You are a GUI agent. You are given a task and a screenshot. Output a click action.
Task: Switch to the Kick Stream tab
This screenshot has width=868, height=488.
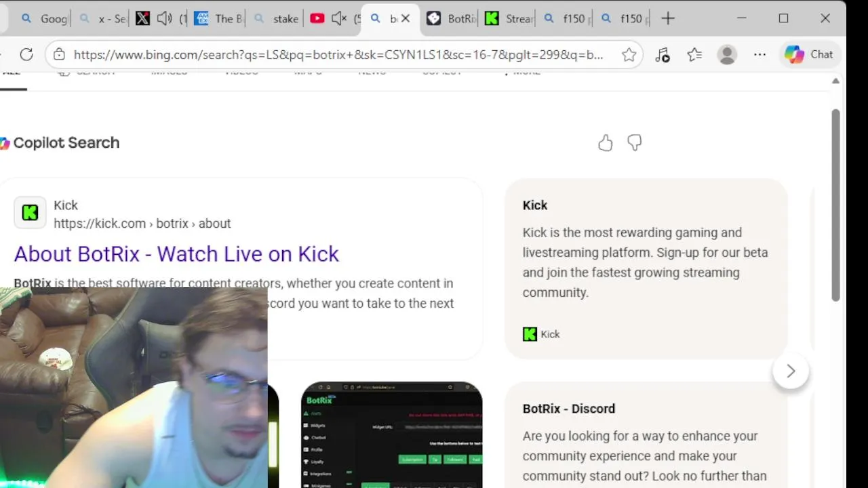(x=509, y=18)
